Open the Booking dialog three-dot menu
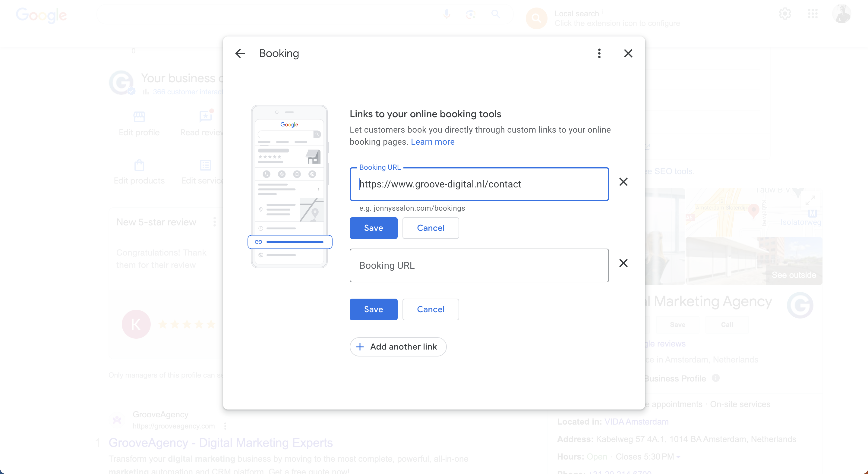 coord(599,53)
